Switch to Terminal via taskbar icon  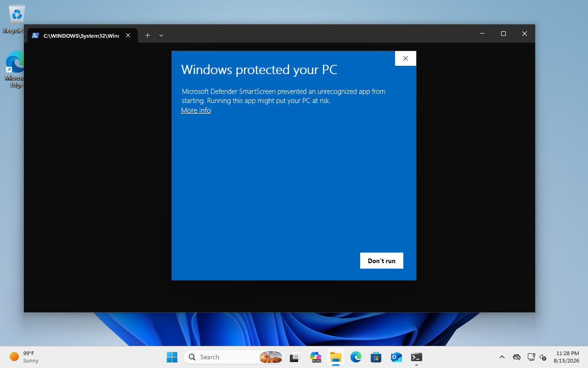click(417, 357)
